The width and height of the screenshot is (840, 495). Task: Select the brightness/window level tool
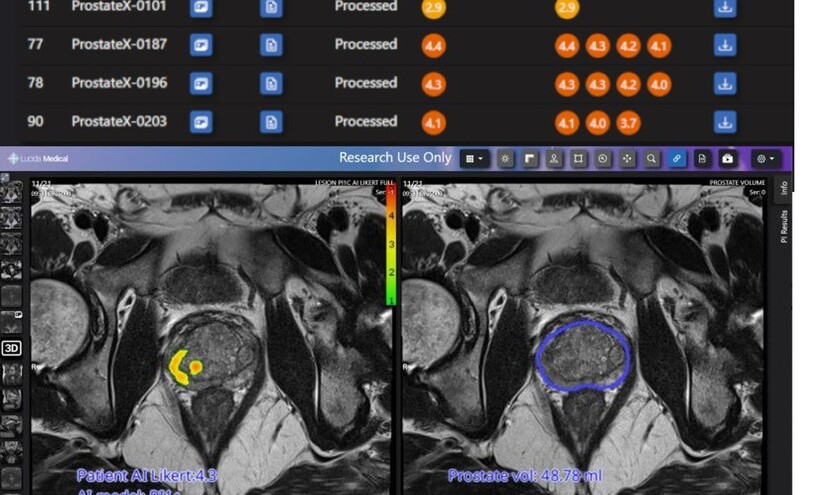point(505,159)
